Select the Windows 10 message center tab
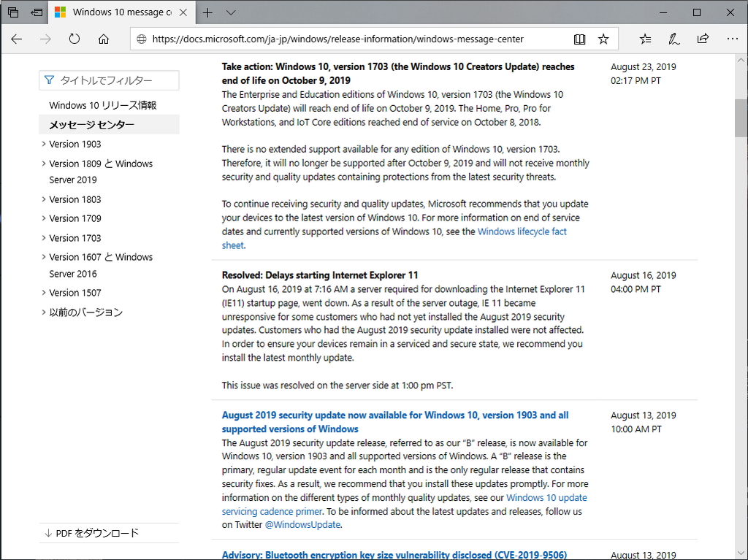748x560 pixels. [122, 12]
